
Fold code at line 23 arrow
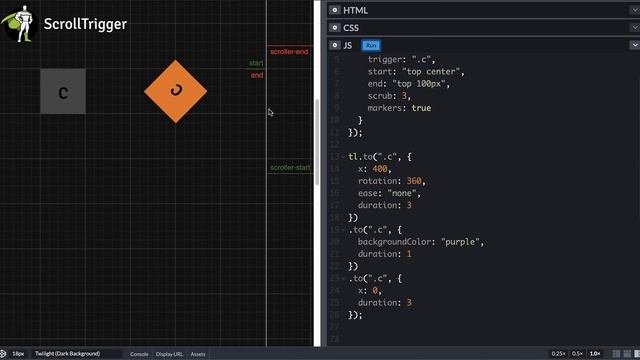[x=343, y=278]
